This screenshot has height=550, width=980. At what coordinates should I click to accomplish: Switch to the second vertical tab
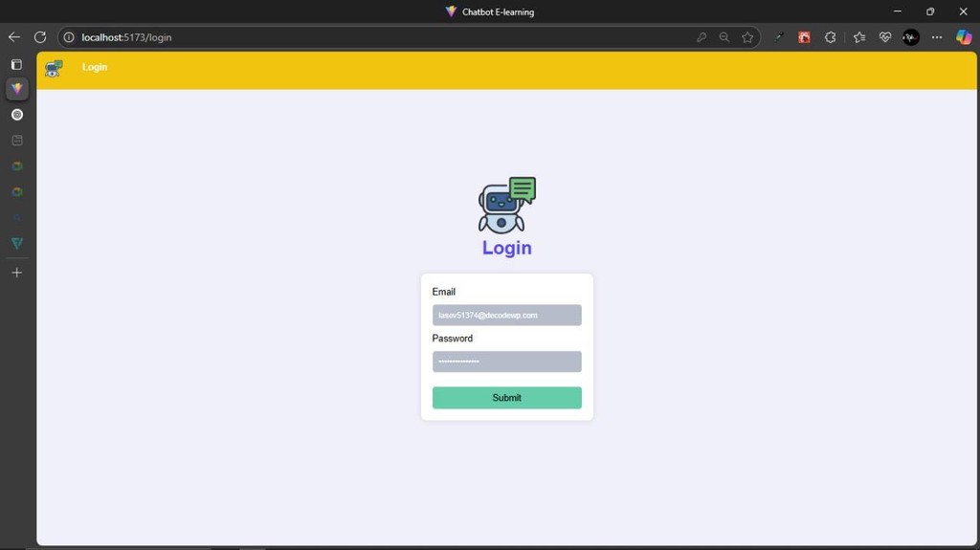click(17, 115)
